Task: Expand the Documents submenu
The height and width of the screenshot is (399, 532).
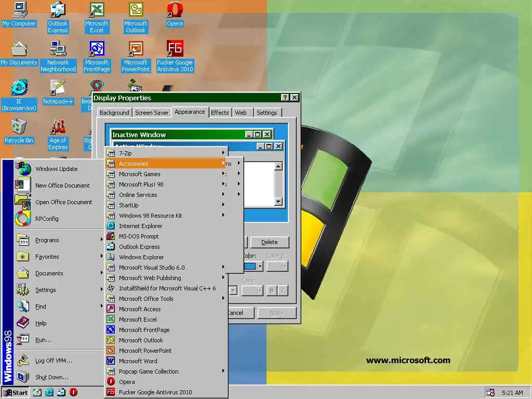Action: [59, 273]
